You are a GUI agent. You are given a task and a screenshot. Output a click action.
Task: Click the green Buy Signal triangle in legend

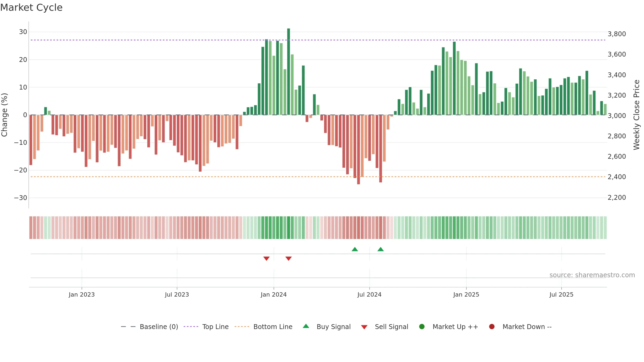[306, 326]
